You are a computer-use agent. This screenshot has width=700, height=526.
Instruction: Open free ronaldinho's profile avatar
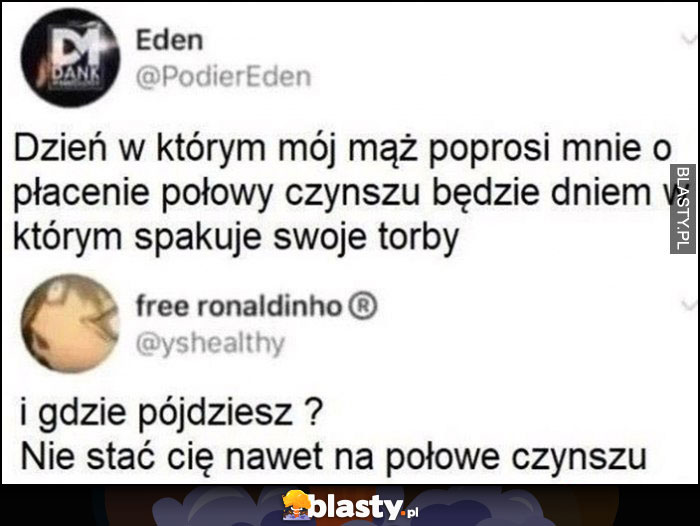click(71, 323)
